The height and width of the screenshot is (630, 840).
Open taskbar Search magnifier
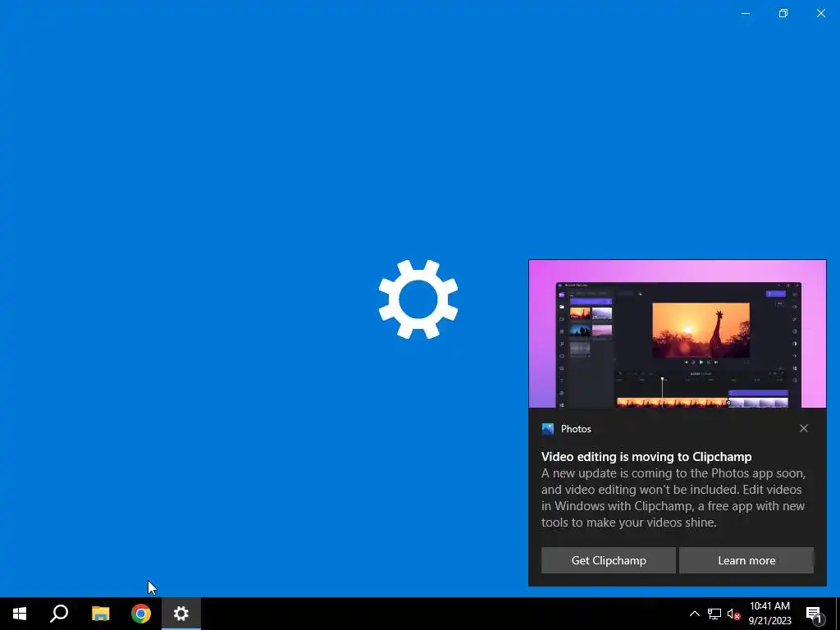tap(59, 614)
